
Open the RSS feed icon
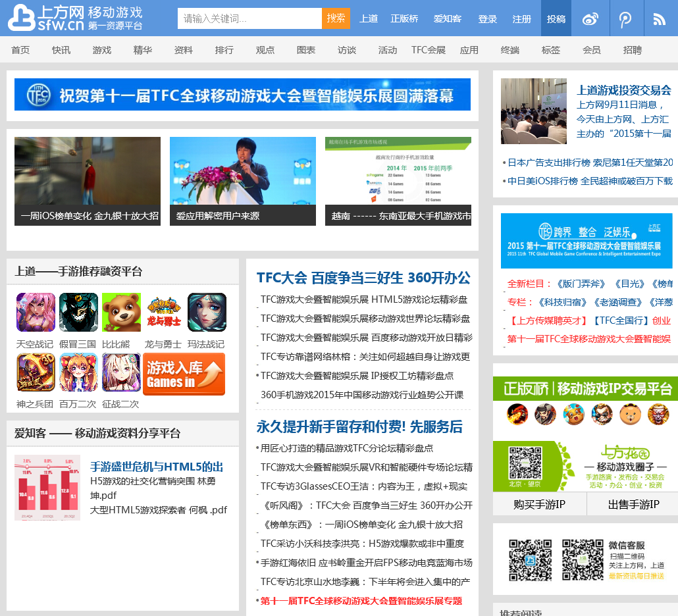tap(659, 19)
